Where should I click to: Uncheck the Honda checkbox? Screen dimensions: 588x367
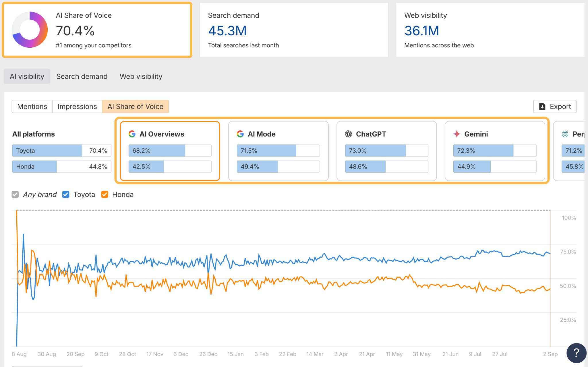105,194
